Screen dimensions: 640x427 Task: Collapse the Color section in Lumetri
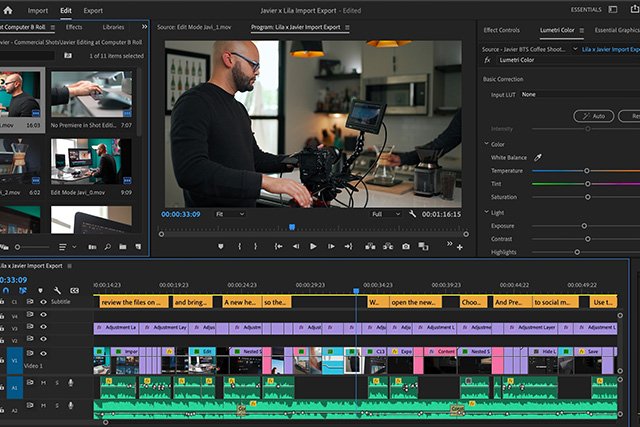click(x=487, y=144)
